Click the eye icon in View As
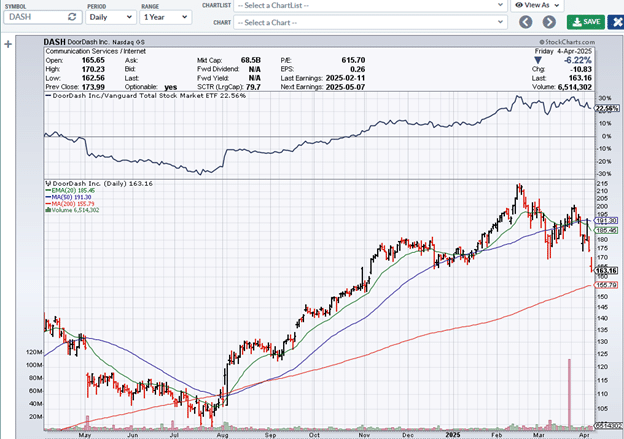 (x=521, y=5)
